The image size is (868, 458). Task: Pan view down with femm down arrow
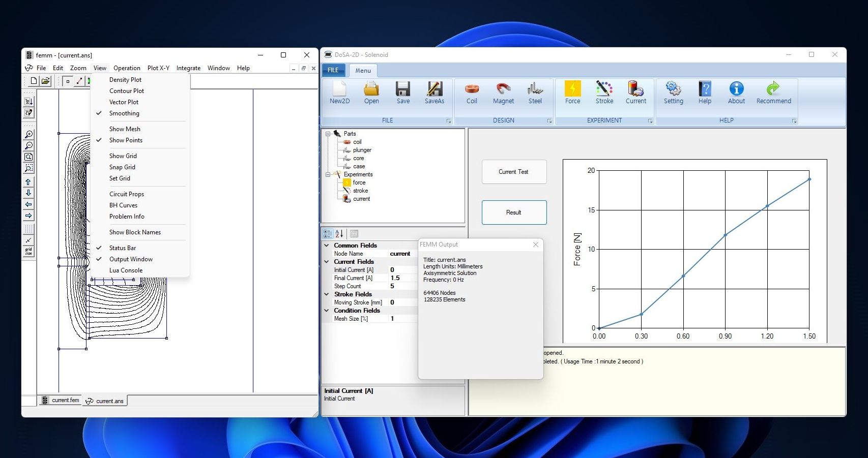(28, 193)
